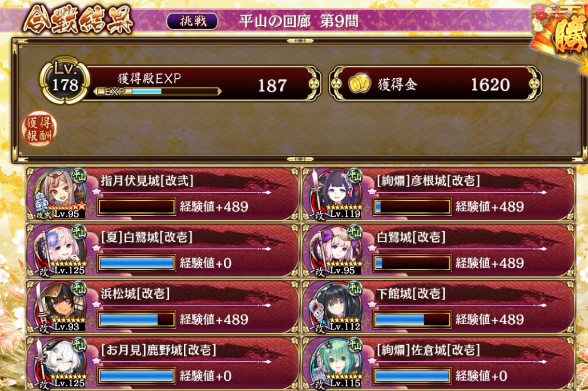This screenshot has height=391, width=588.
Task: Click the 挑戦 challenge mode badge
Action: (x=193, y=21)
